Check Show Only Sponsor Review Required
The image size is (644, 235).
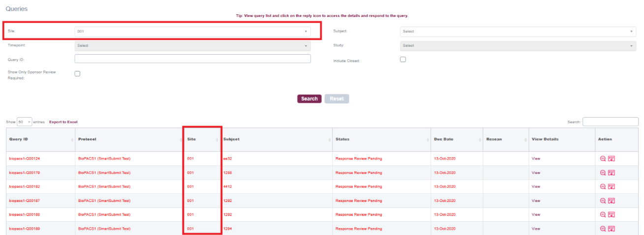click(x=77, y=74)
